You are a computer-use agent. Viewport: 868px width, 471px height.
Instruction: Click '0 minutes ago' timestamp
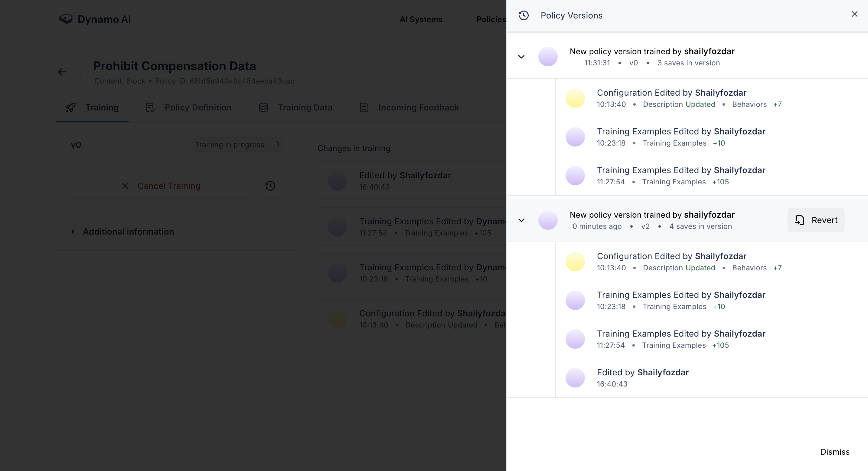click(x=597, y=226)
